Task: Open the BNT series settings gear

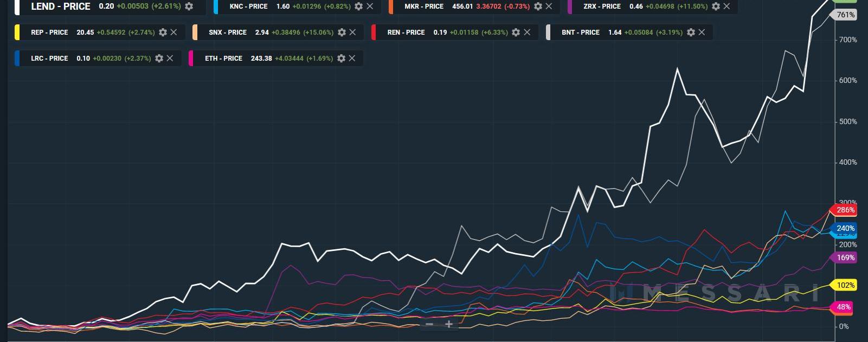Action: point(691,33)
